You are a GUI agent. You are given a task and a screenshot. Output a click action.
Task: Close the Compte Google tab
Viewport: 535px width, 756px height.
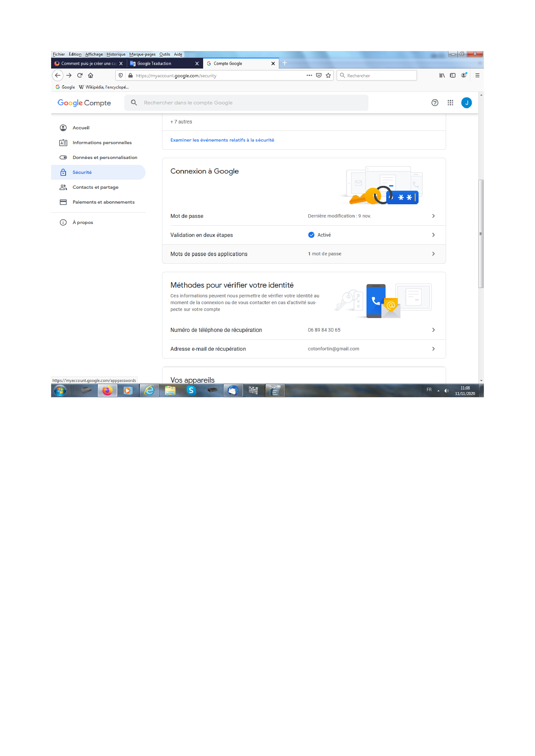pyautogui.click(x=273, y=64)
